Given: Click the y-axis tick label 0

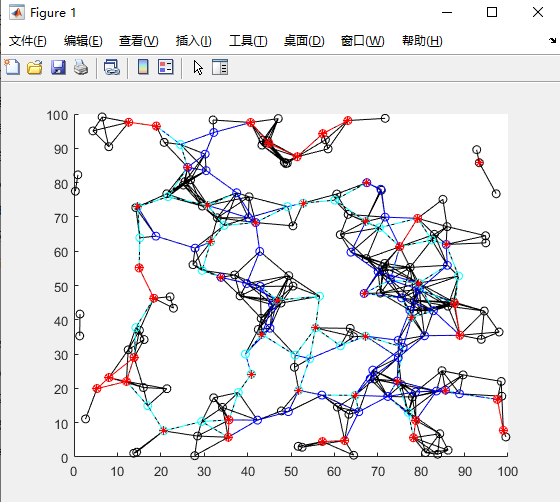Looking at the screenshot, I should pyautogui.click(x=65, y=458).
